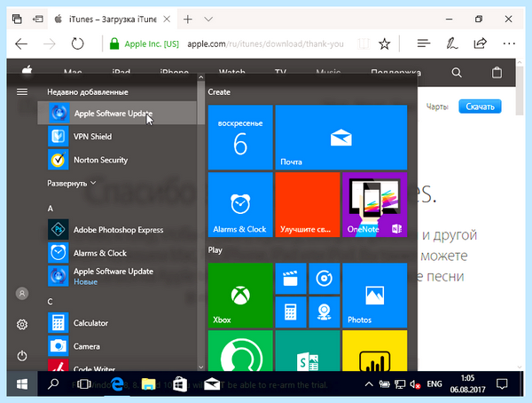
Task: Click the blue Скачать button
Action: pos(480,107)
